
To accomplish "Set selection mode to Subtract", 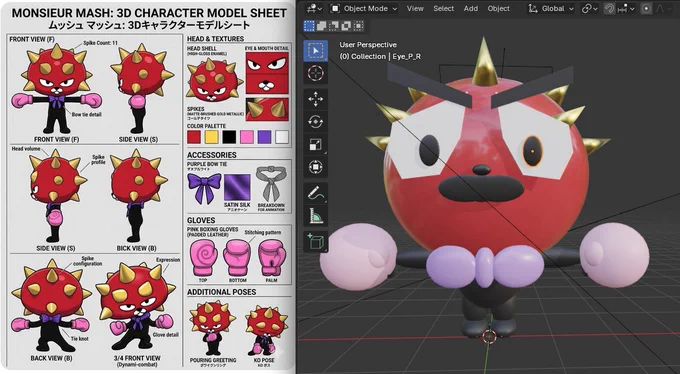I will [x=333, y=26].
